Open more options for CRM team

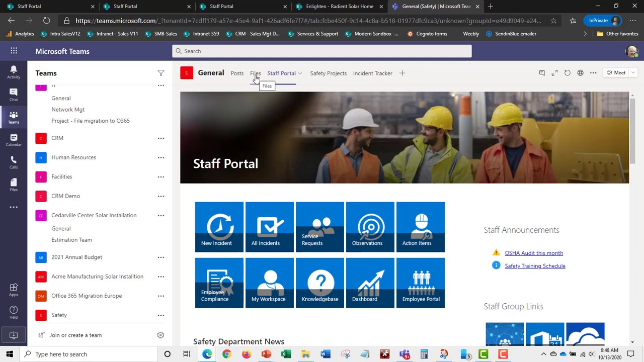161,138
